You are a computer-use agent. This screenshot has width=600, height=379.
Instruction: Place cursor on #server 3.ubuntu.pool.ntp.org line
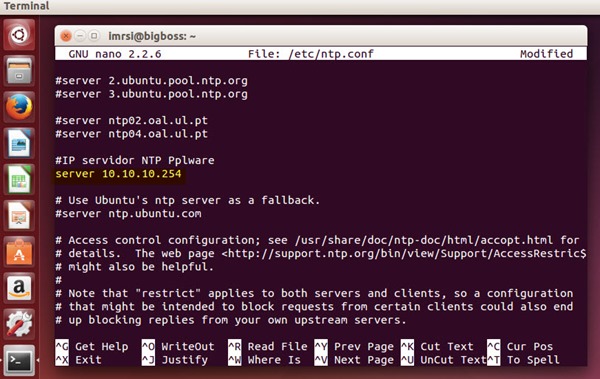[x=152, y=94]
